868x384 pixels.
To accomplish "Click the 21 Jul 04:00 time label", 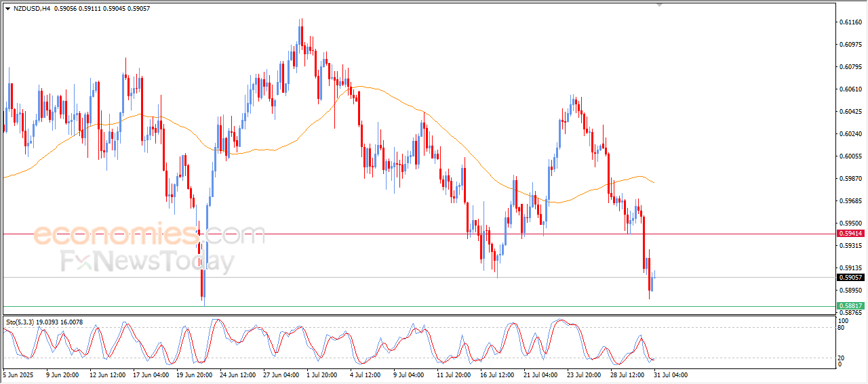I will (x=542, y=375).
